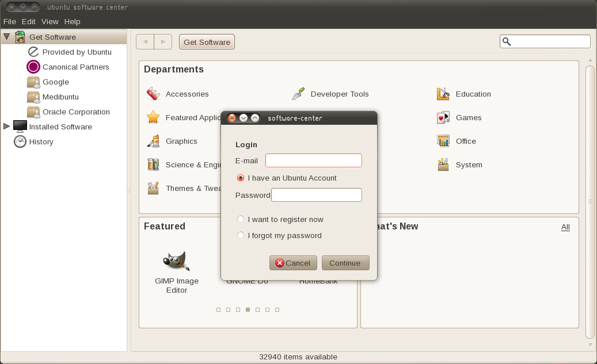
Task: Select the filled featured carousel dot
Action: point(248,309)
